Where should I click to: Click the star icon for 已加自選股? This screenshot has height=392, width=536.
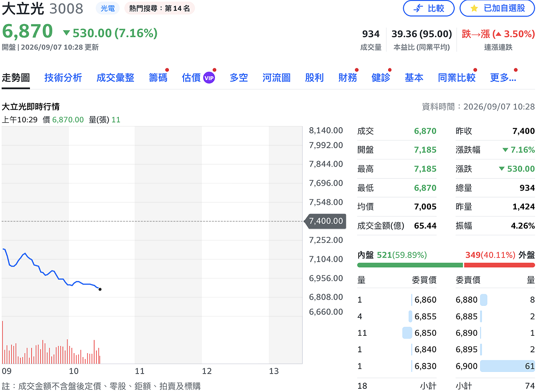[x=475, y=8]
